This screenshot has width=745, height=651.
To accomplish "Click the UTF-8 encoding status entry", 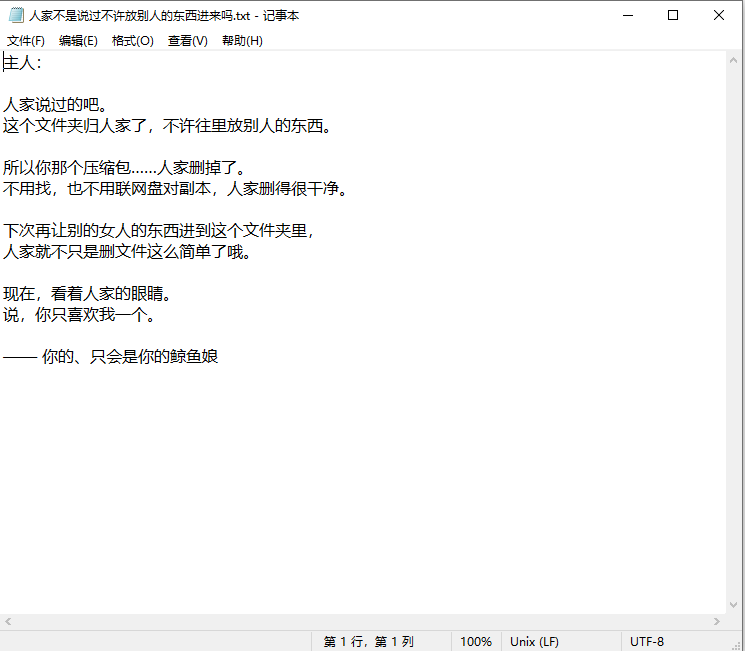I will (647, 642).
